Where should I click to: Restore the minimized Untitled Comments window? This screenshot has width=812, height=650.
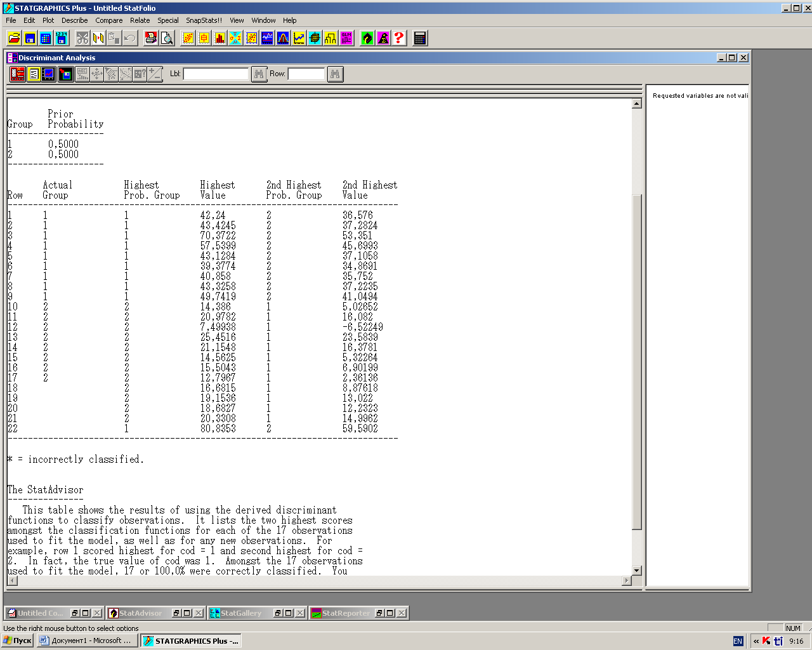tap(74, 613)
